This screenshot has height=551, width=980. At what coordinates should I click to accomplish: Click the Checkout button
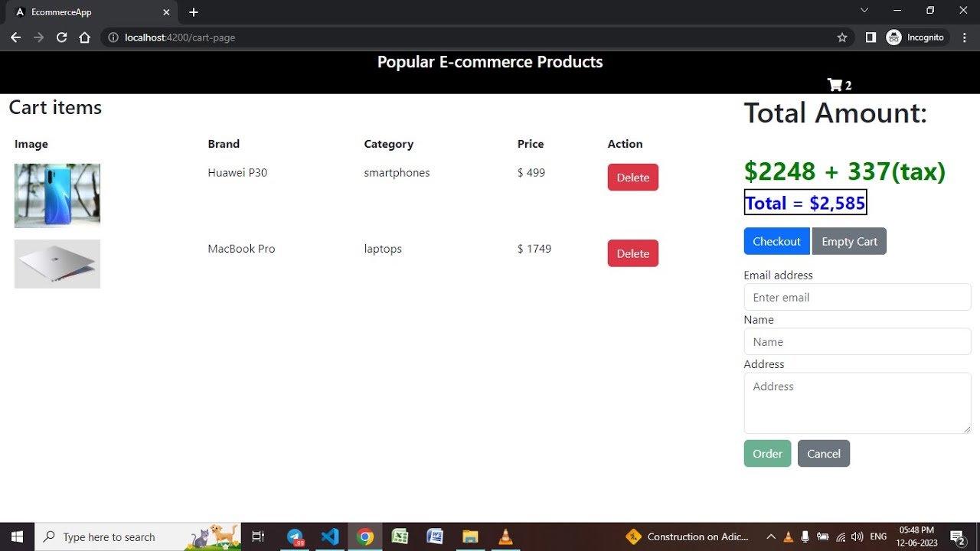pyautogui.click(x=776, y=241)
